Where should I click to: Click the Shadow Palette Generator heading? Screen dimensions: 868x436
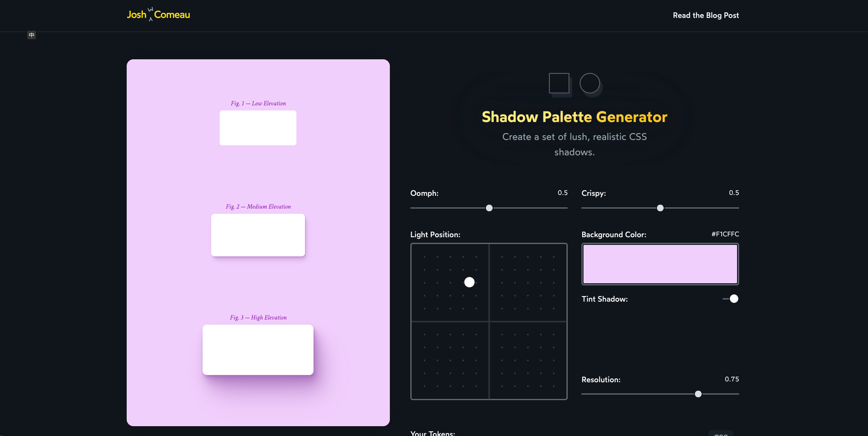(574, 117)
